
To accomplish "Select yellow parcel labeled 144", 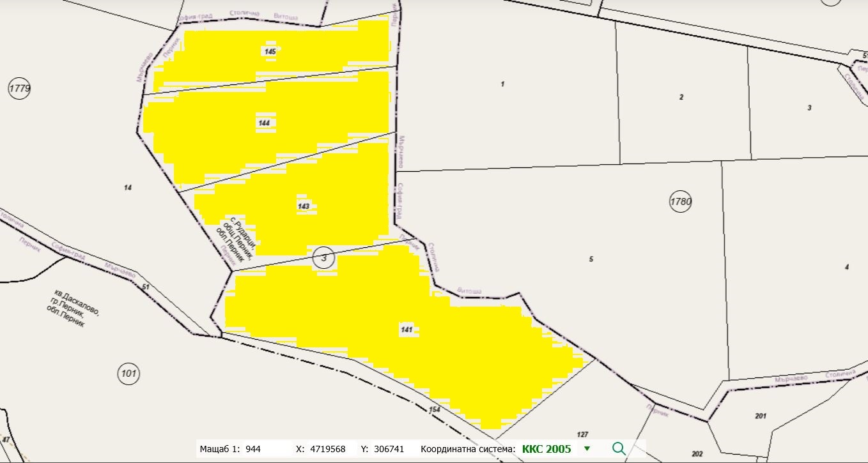I will [x=263, y=122].
